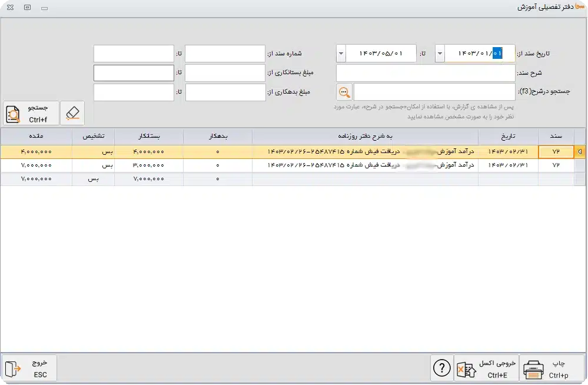Minimize the دفتر تفصیلی آموزش window
Screen dimensions: 588x385
45,8
